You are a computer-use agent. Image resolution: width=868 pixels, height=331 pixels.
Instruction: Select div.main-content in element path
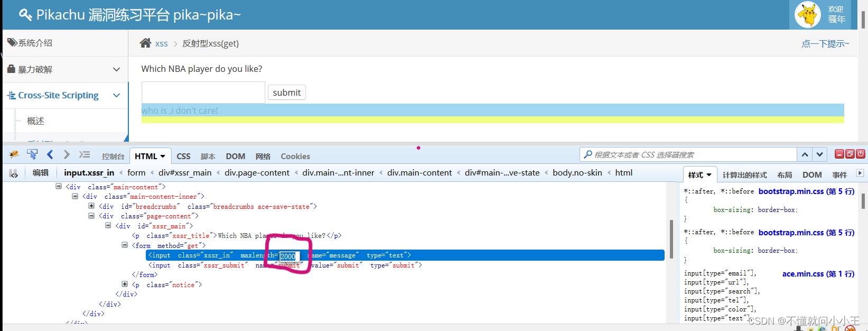click(419, 172)
